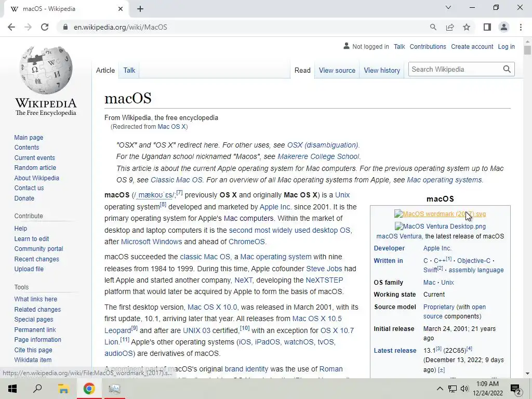This screenshot has width=532, height=399.
Task: Open the Windows Start button
Action: 12,389
